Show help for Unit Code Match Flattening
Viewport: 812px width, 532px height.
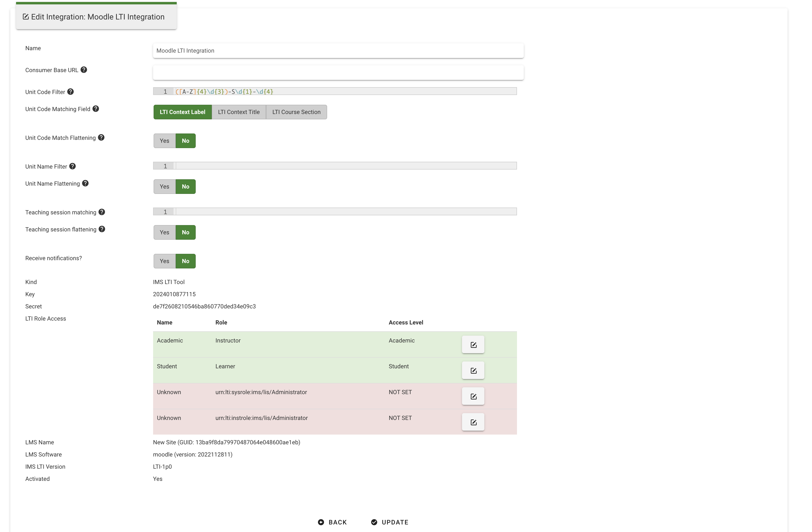coord(101,137)
